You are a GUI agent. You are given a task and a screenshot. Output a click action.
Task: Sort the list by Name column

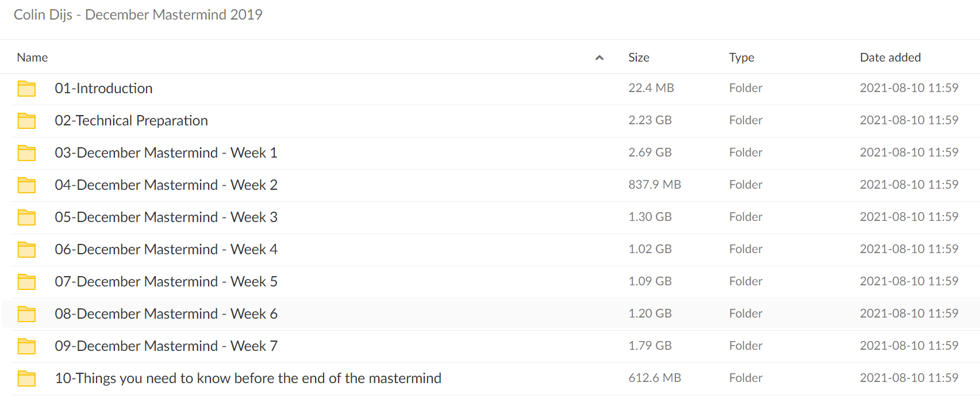[x=32, y=58]
